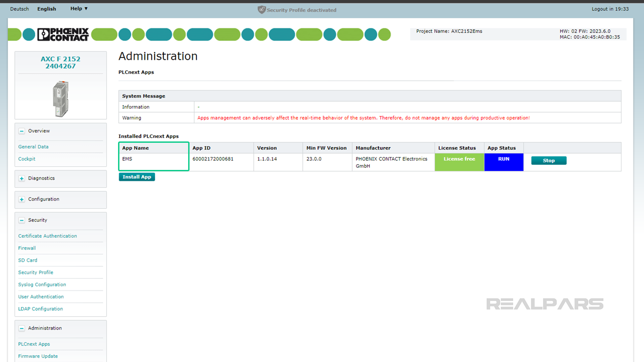644x362 pixels.
Task: Open Certificate Authentication settings
Action: coord(47,236)
